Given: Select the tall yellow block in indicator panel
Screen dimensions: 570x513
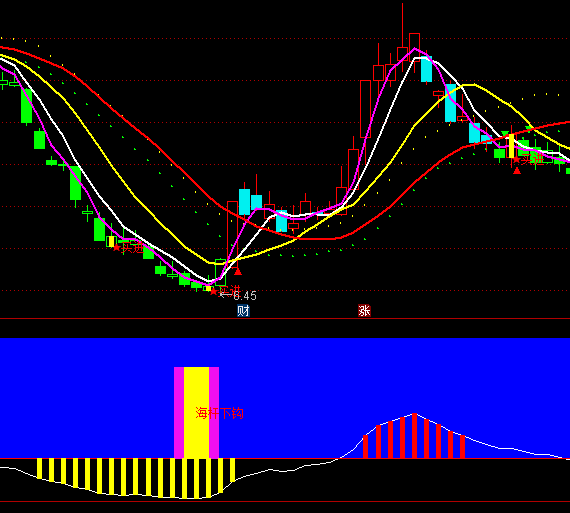Looking at the screenshot, I should click(x=197, y=413).
